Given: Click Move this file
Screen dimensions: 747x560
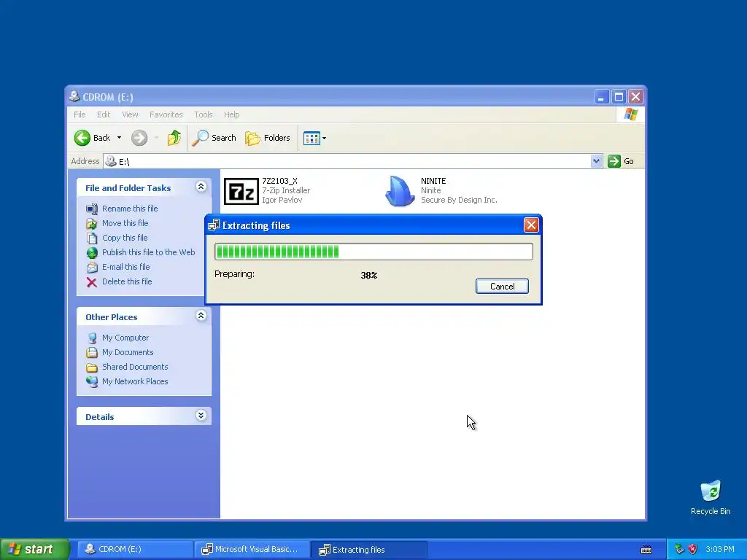Looking at the screenshot, I should (125, 223).
